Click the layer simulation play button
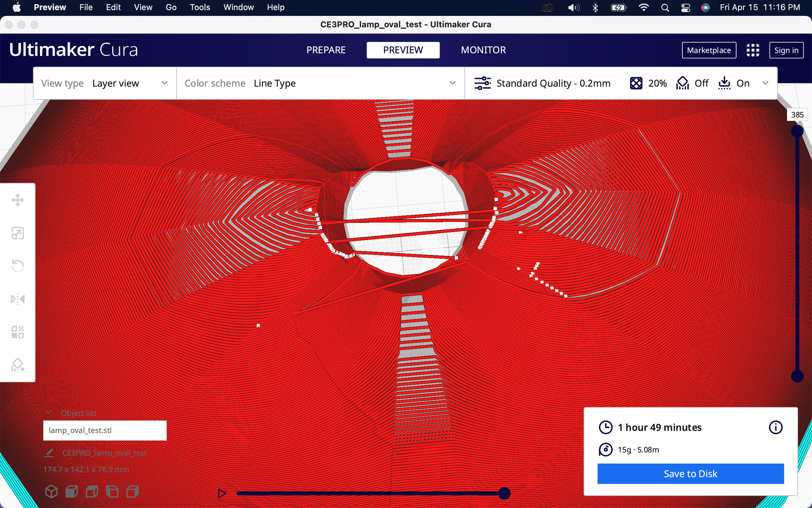This screenshot has height=508, width=812. 222,493
